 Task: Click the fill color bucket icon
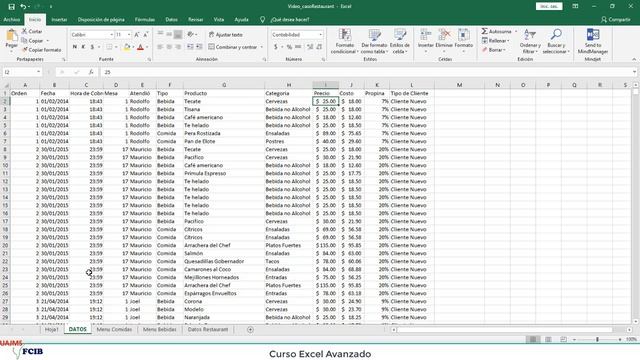click(127, 47)
